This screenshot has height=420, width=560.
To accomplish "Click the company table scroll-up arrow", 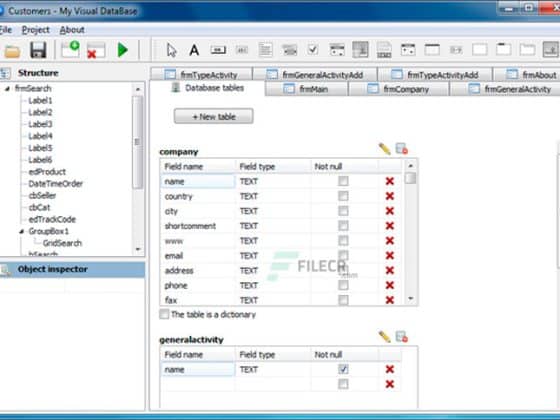I will tap(411, 166).
